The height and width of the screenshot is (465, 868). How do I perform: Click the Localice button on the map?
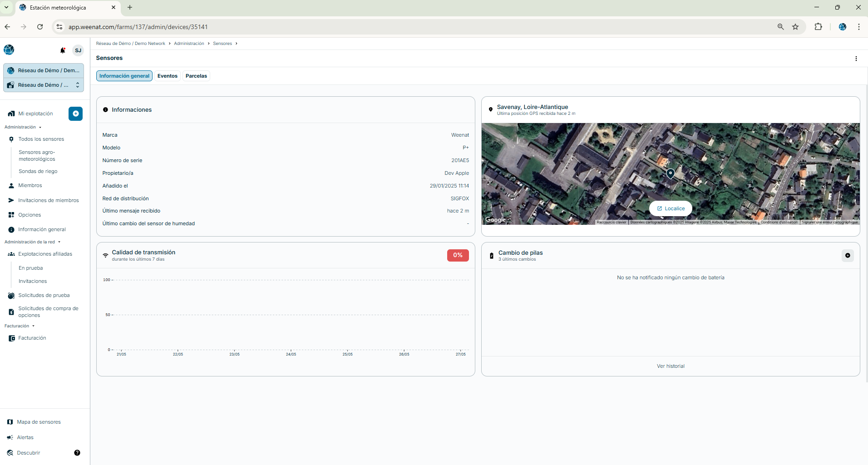(671, 208)
